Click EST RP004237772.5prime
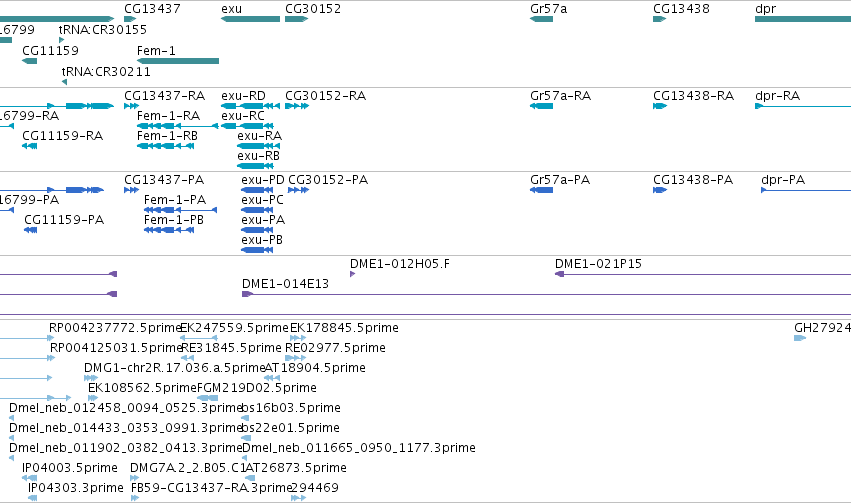The height and width of the screenshot is (503, 851). pos(115,328)
